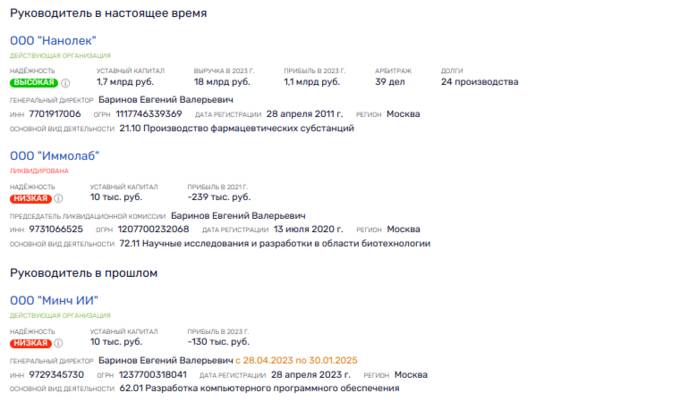
Task: Click the ОГРН 1117746339369 number
Action: pos(149,114)
